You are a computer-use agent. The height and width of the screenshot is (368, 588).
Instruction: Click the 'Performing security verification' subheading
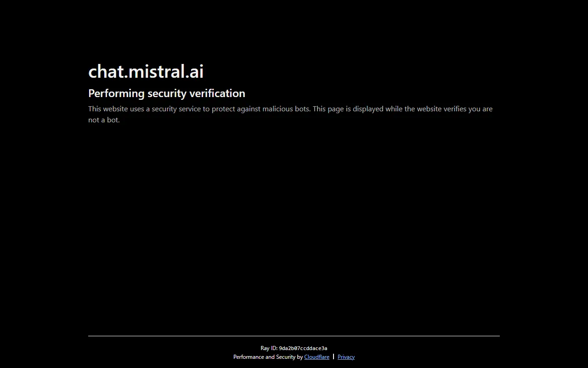point(166,93)
